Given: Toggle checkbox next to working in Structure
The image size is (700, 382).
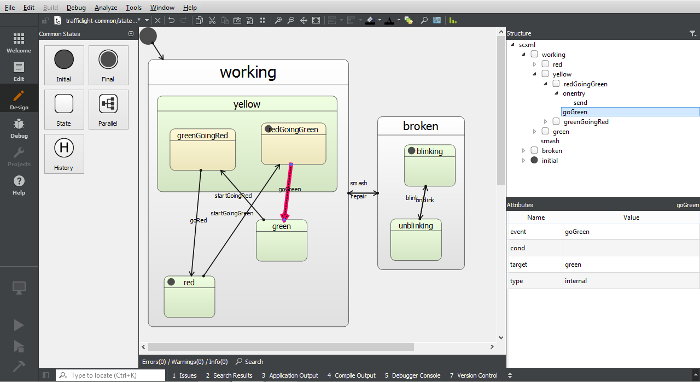Looking at the screenshot, I should click(534, 54).
